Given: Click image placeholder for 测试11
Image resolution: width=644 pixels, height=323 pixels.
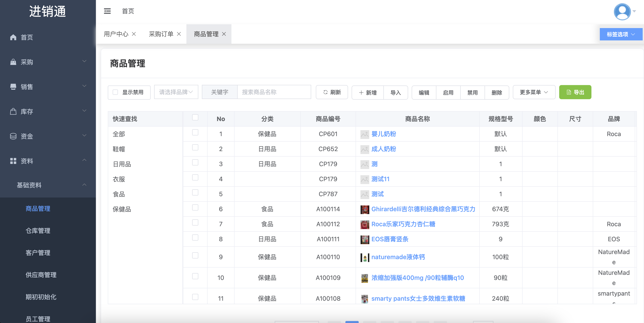Looking at the screenshot, I should point(365,179).
